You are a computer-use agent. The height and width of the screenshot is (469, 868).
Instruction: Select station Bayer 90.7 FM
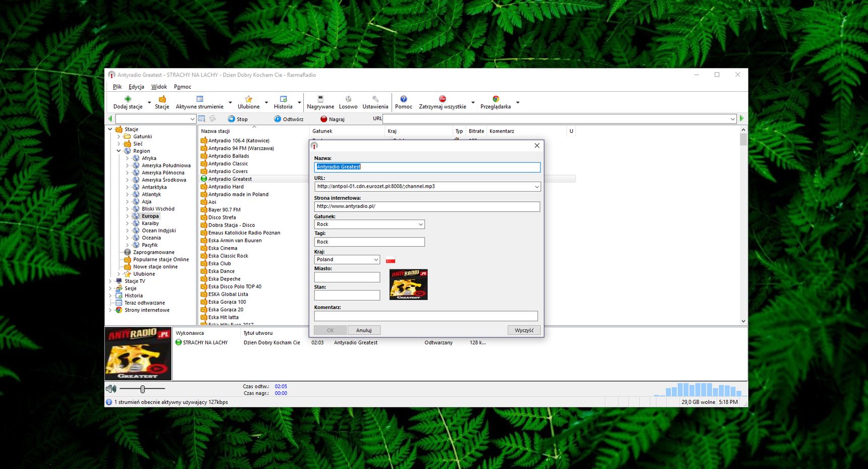(224, 210)
